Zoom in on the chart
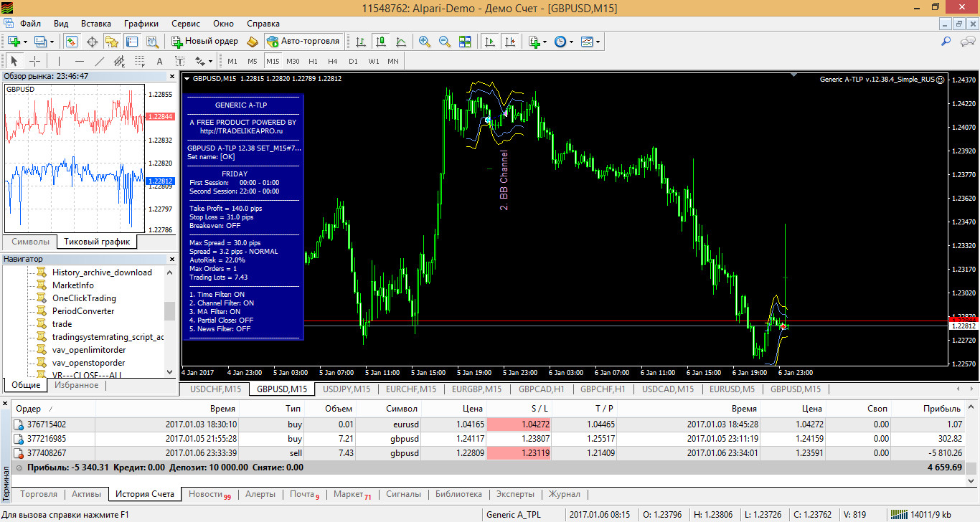The width and height of the screenshot is (980, 522). 425,41
